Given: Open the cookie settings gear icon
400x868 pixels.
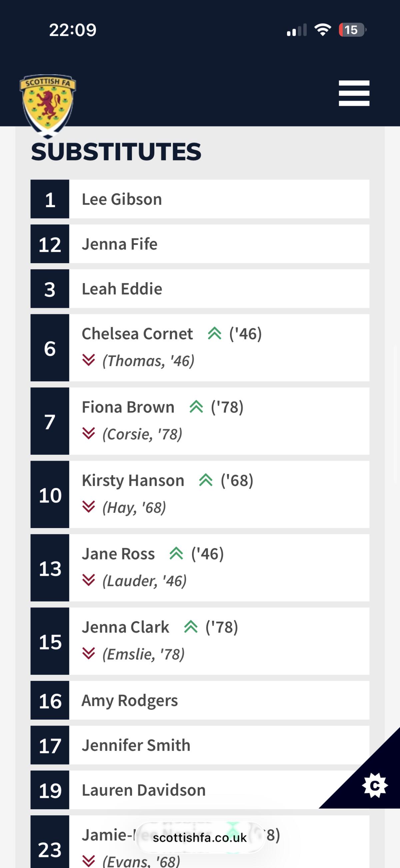Looking at the screenshot, I should 374,786.
